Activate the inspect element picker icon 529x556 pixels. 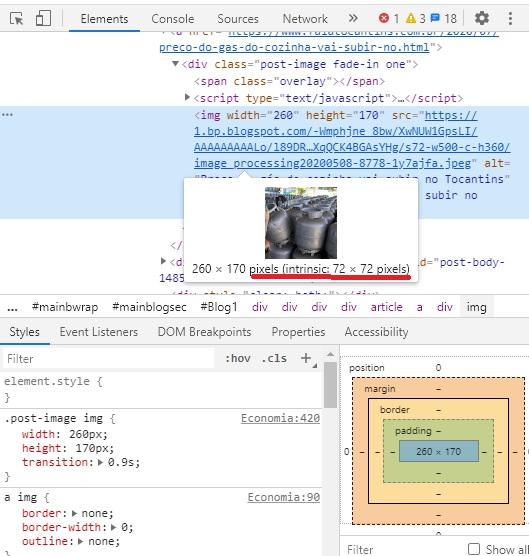(16, 18)
